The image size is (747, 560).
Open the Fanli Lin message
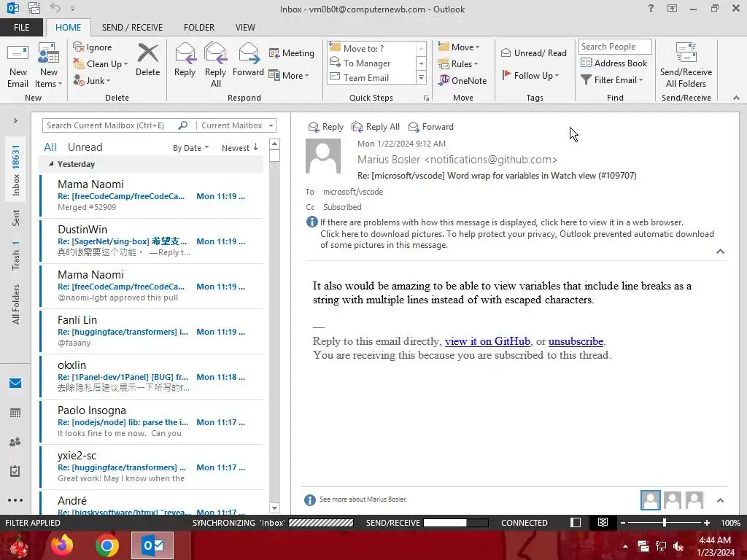pyautogui.click(x=152, y=332)
